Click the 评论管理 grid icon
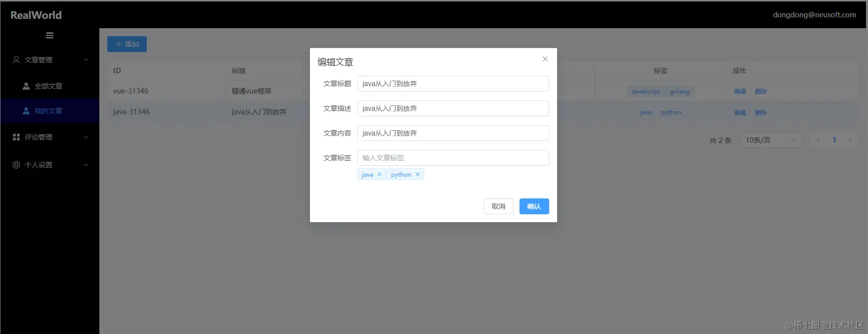868x334 pixels. [16, 137]
